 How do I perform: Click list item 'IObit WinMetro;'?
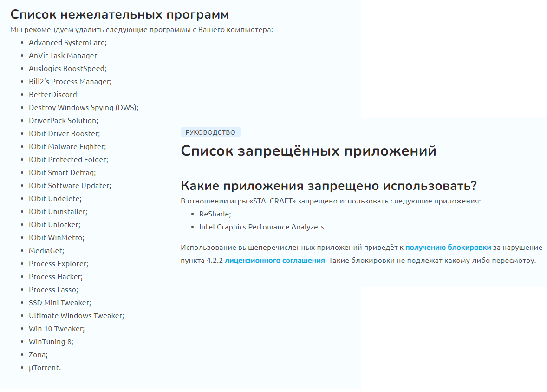pos(57,238)
